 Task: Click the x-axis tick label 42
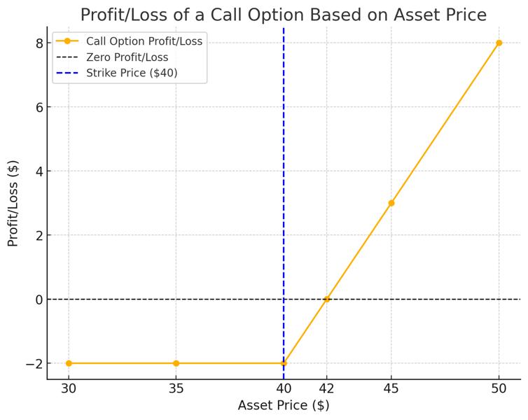coord(326,388)
